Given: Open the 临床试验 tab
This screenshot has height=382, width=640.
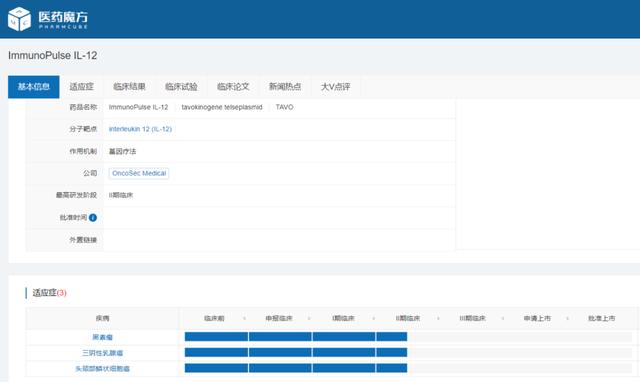Looking at the screenshot, I should (181, 87).
